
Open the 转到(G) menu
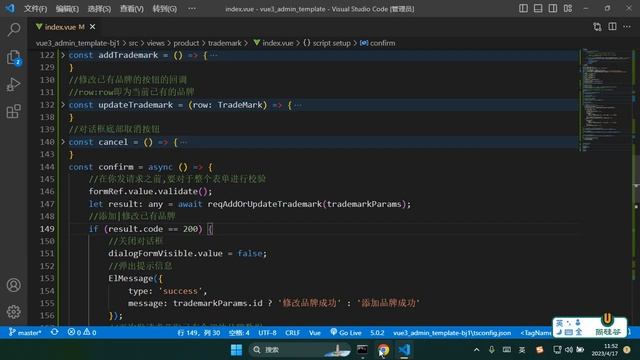164,9
